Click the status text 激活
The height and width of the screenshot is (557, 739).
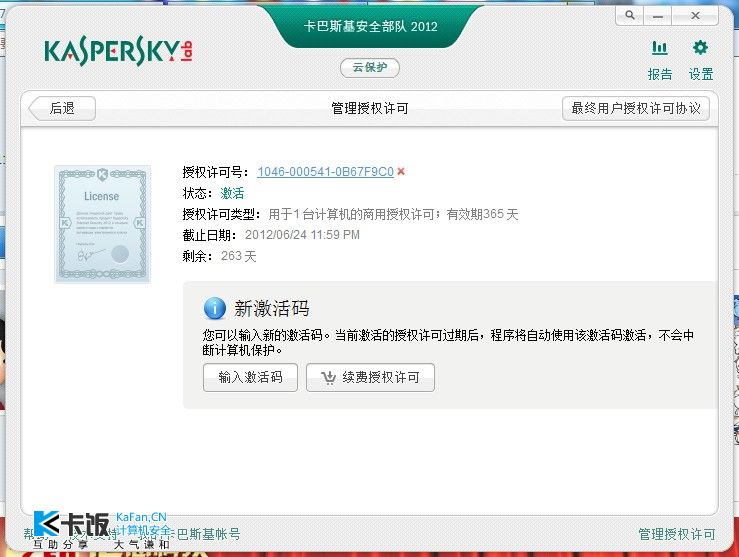point(232,193)
